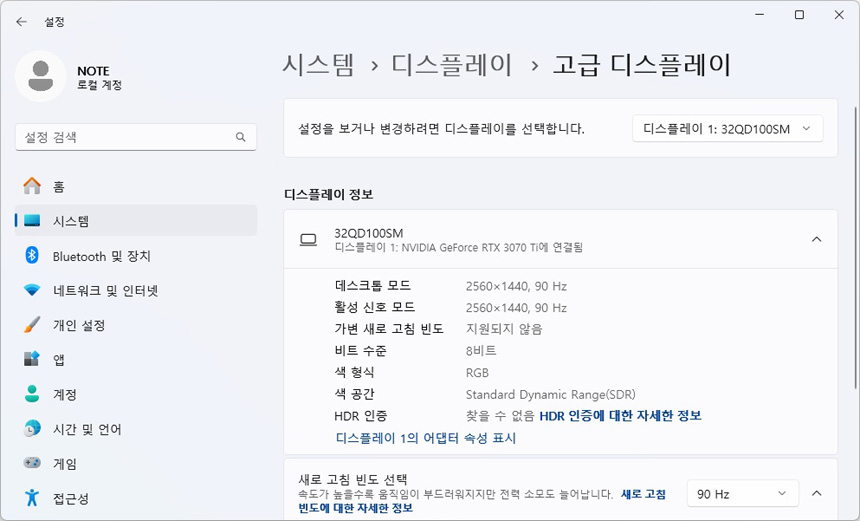The image size is (860, 521).
Task: Select 시스템 in the sidebar menu
Action: 71,221
